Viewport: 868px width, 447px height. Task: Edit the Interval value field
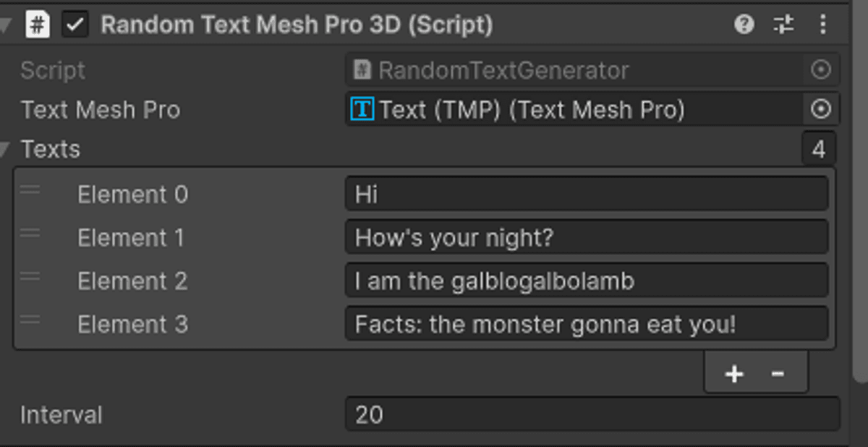point(592,414)
